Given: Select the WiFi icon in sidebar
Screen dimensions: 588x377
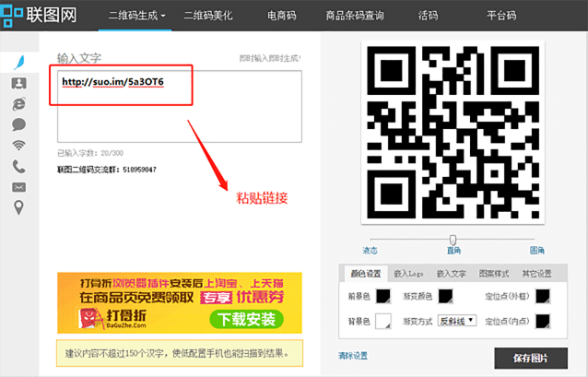Looking at the screenshot, I should click(18, 145).
